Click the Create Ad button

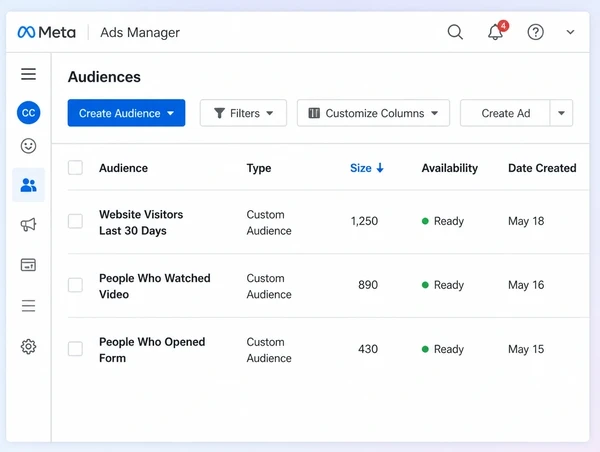[x=505, y=113]
